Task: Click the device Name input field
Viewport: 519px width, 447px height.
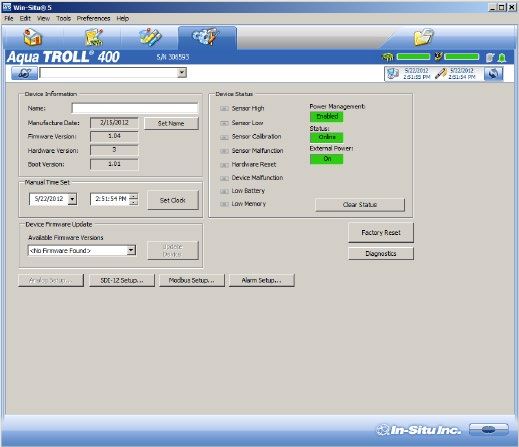Action: pyautogui.click(x=135, y=108)
